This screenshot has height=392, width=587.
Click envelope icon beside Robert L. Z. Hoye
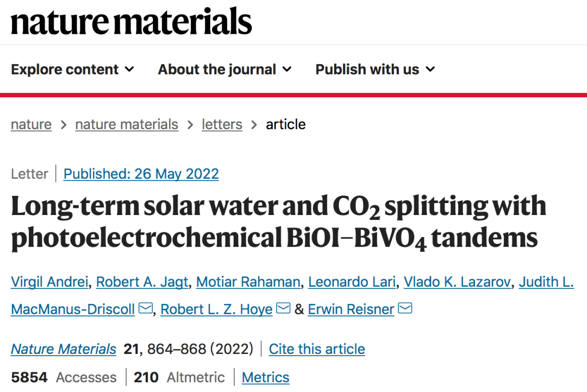tap(283, 308)
